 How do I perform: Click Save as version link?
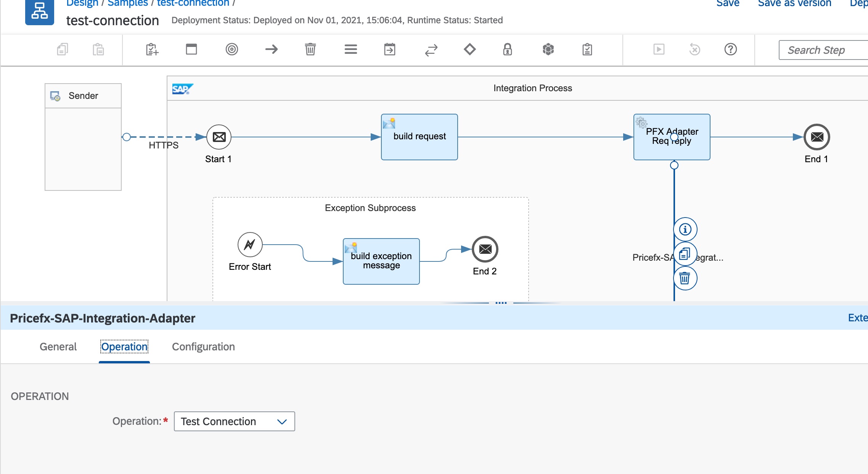point(794,4)
